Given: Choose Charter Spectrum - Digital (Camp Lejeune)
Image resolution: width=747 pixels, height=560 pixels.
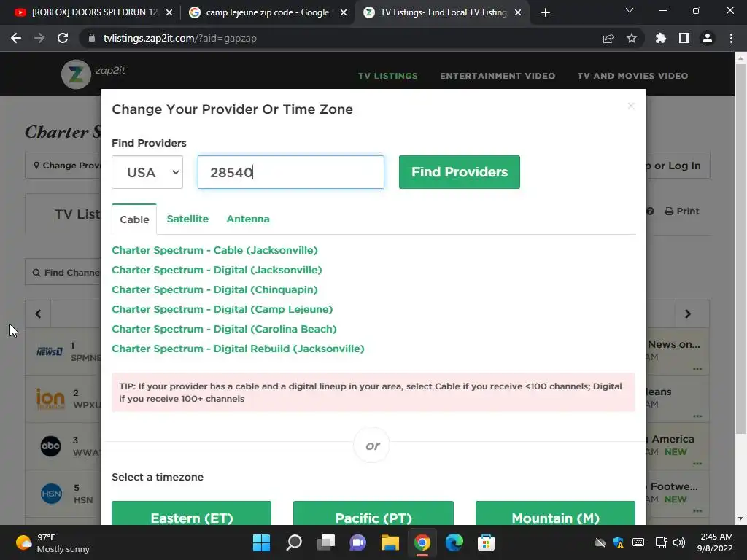Looking at the screenshot, I should click(x=222, y=309).
